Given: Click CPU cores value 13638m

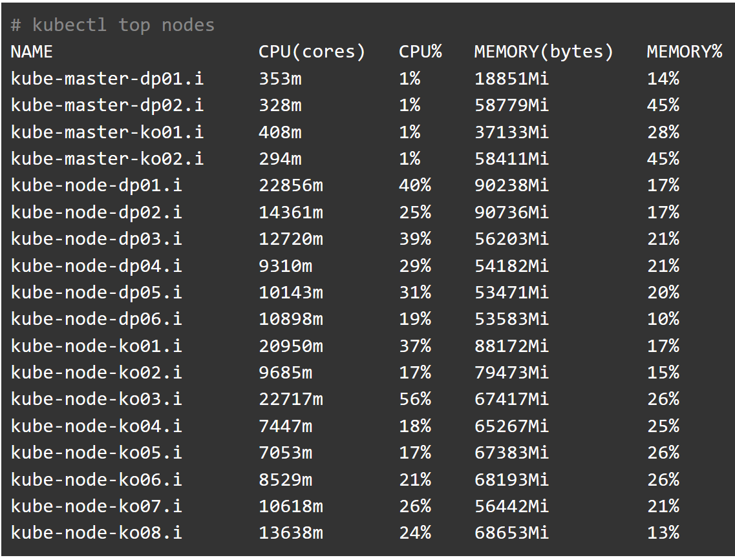Looking at the screenshot, I should point(290,533).
